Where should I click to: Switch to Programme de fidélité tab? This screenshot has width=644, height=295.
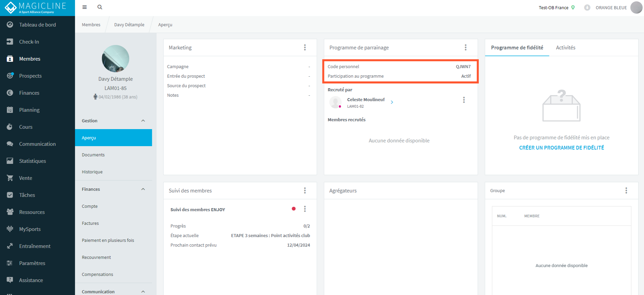pos(517,48)
